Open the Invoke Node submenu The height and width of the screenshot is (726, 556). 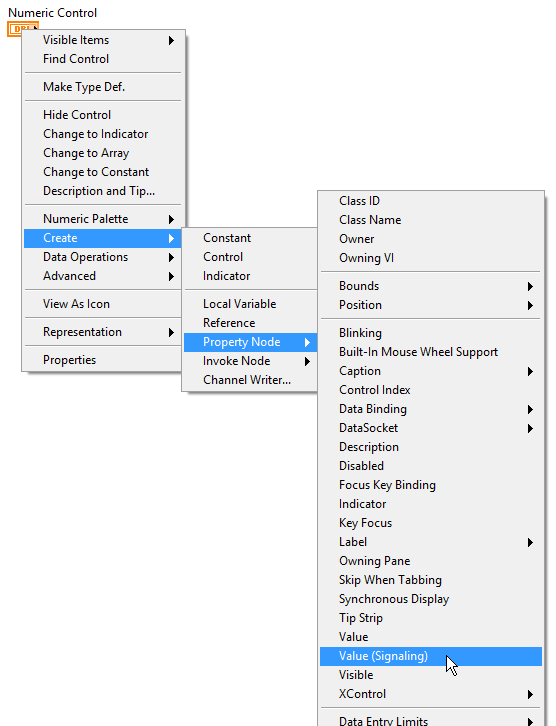coord(250,361)
